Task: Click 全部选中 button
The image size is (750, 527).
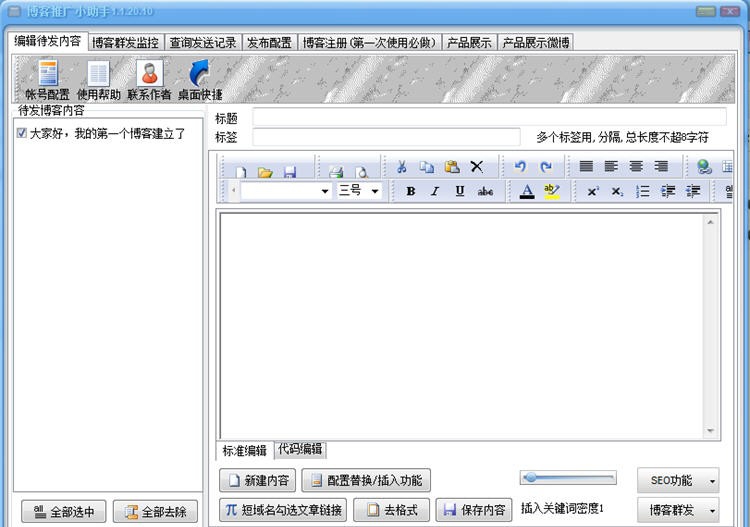Action: (x=64, y=512)
